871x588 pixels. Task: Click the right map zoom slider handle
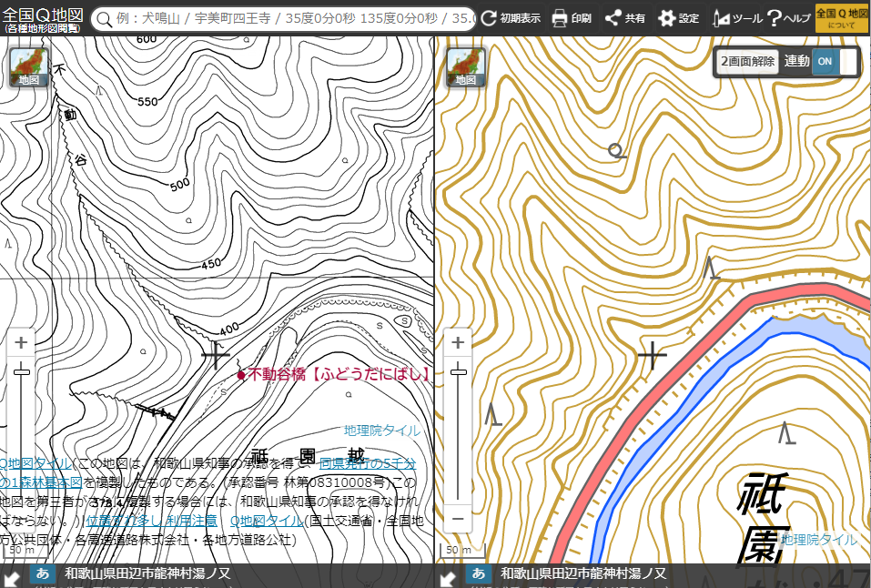457,371
